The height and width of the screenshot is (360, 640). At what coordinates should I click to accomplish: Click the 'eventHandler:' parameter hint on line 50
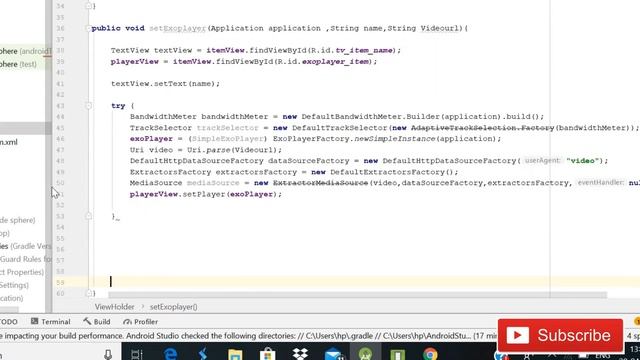point(601,182)
